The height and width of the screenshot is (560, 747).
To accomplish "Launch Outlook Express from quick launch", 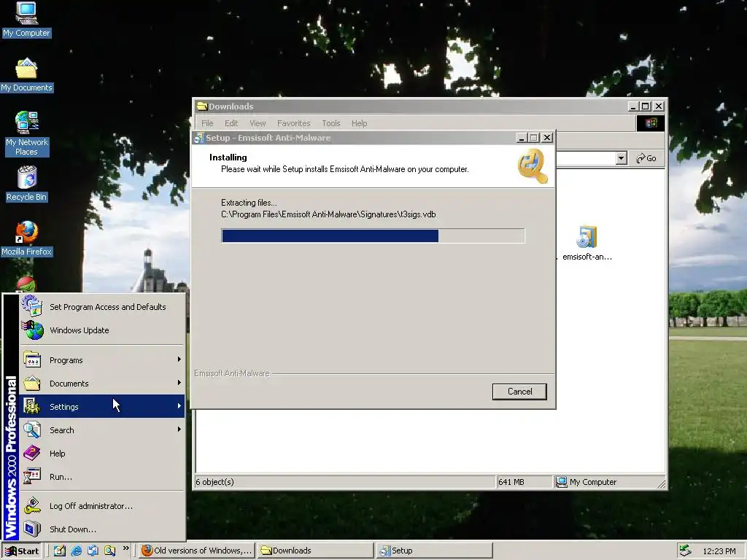I will 93,551.
